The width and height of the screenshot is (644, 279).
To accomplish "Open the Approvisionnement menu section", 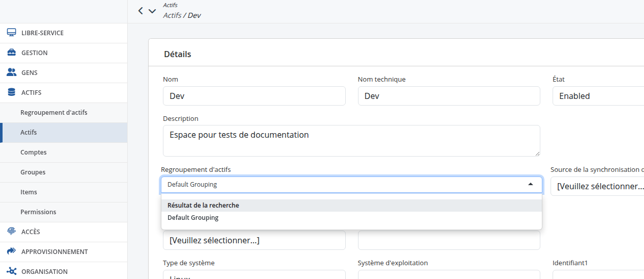I will click(63, 251).
